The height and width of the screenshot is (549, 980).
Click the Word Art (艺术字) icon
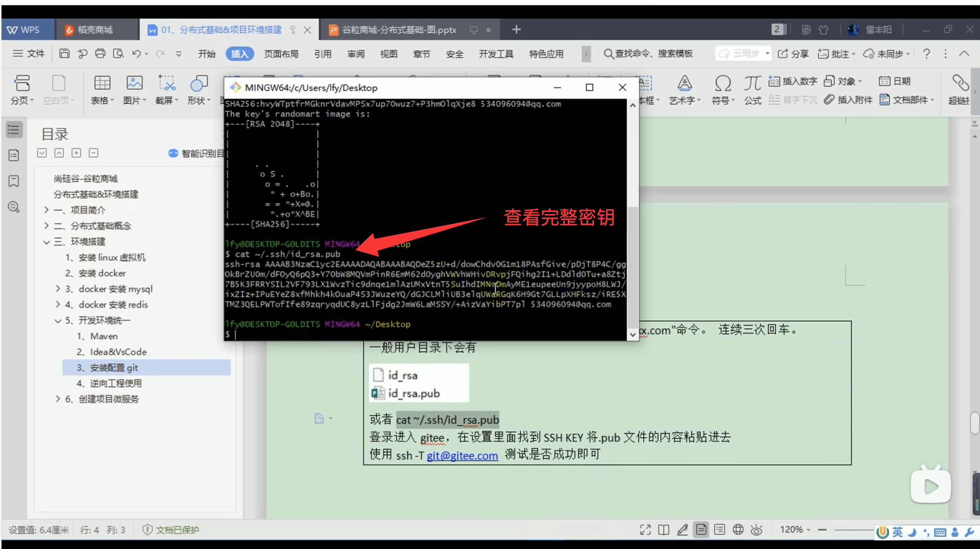click(x=684, y=83)
